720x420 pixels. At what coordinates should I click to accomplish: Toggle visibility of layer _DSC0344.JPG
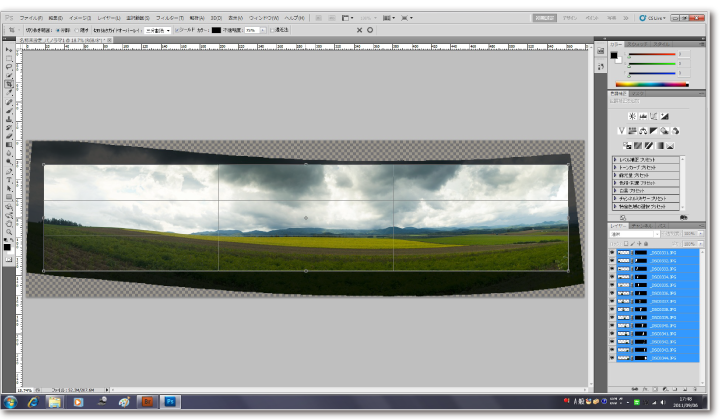(x=612, y=357)
